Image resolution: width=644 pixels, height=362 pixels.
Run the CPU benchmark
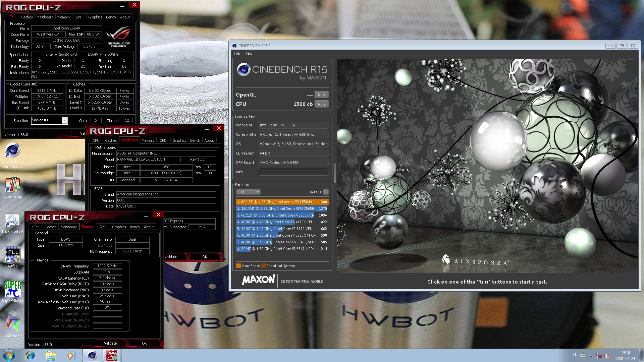coord(321,104)
